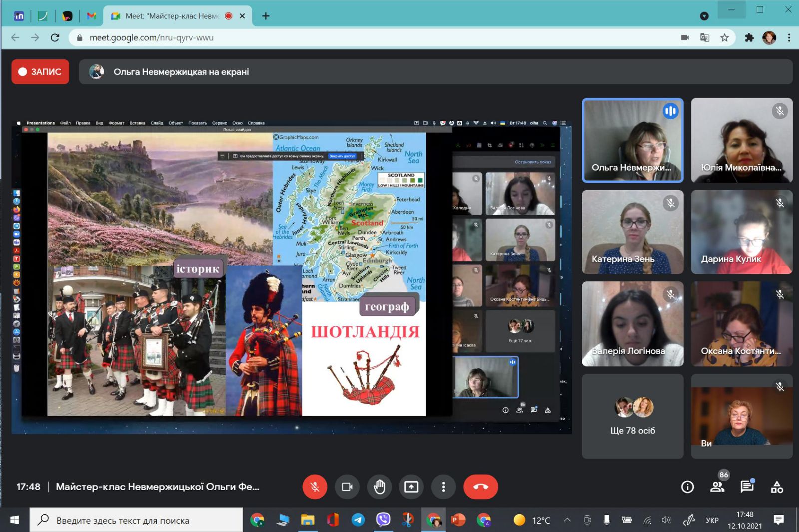
Task: Select Ольга Невмержицька video tile
Action: tap(632, 140)
